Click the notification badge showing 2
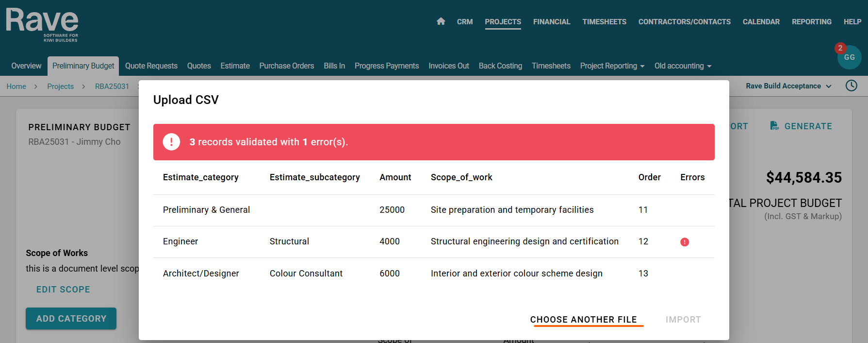 point(840,48)
